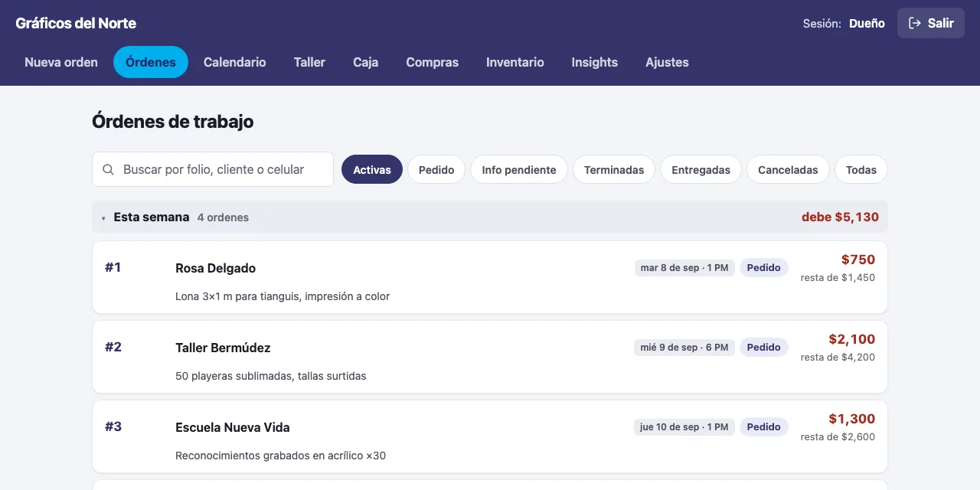The width and height of the screenshot is (980, 490).
Task: Click the magnifier icon in search box
Action: point(109,170)
